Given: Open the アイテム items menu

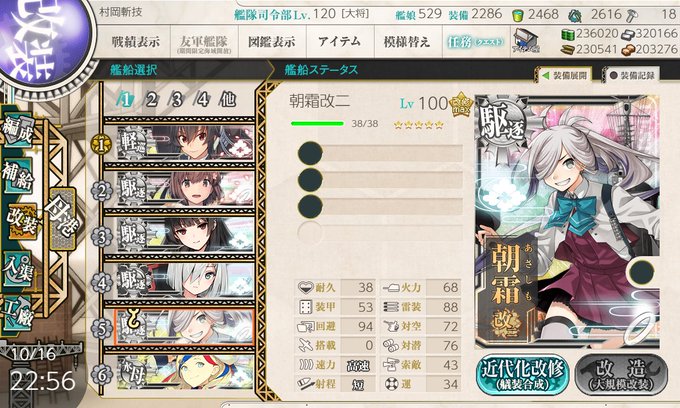Looking at the screenshot, I should pyautogui.click(x=340, y=42).
